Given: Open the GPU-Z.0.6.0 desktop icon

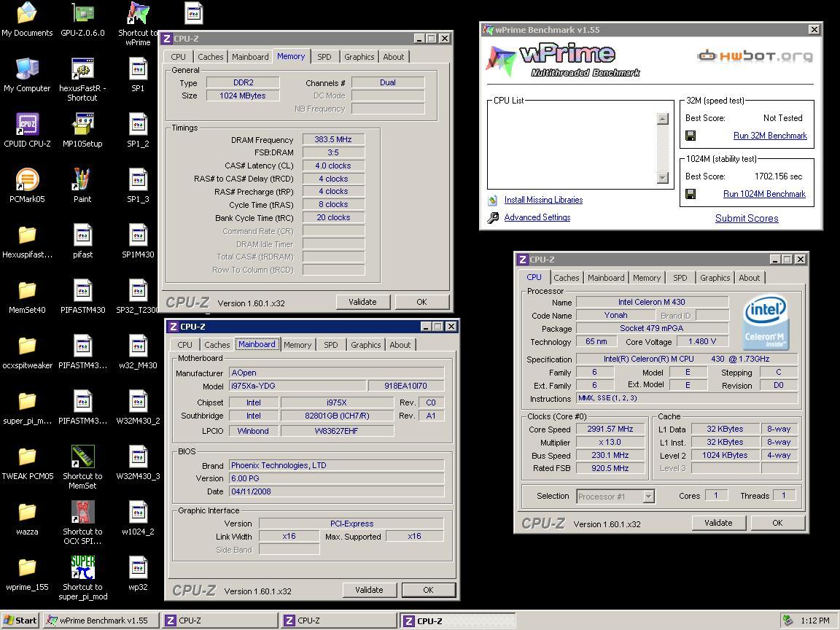Looking at the screenshot, I should (x=82, y=19).
